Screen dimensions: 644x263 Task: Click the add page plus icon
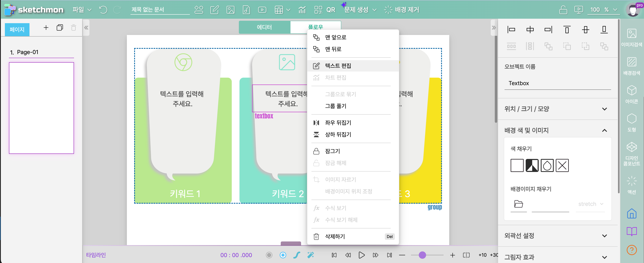[x=46, y=27]
